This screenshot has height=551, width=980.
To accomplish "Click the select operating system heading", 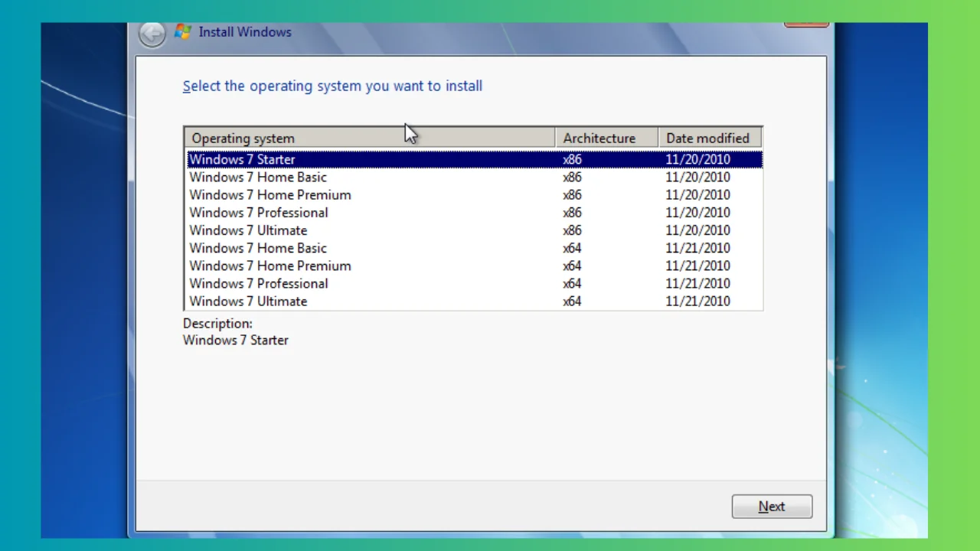I will coord(332,86).
